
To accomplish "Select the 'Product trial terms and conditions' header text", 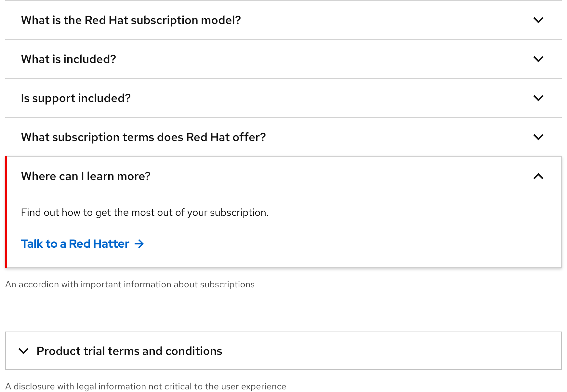I will pyautogui.click(x=129, y=351).
